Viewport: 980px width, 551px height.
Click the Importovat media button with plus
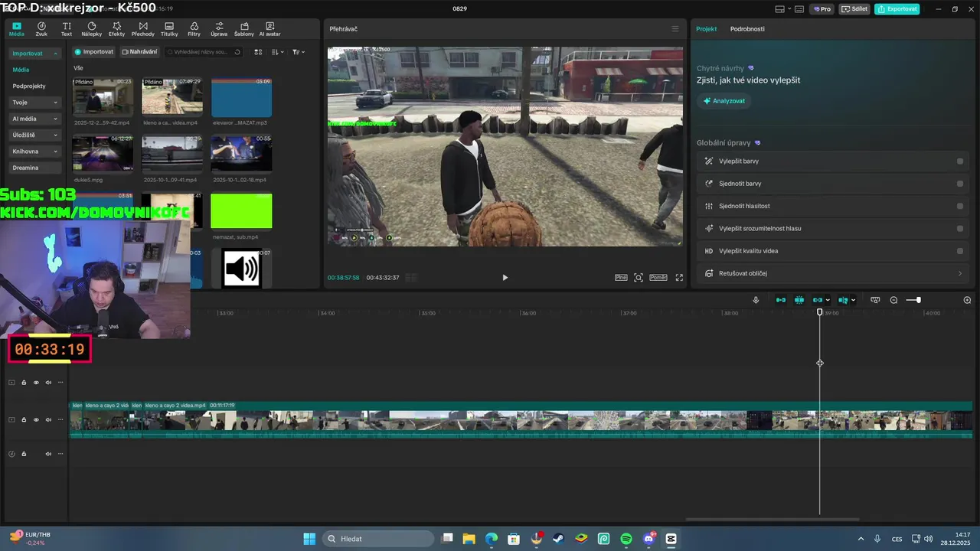pyautogui.click(x=94, y=52)
